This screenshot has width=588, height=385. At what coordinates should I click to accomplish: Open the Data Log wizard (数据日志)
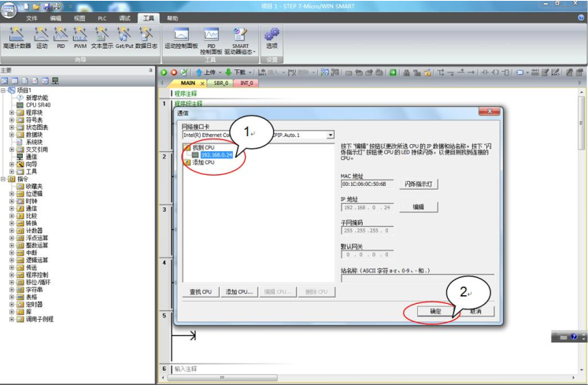146,38
